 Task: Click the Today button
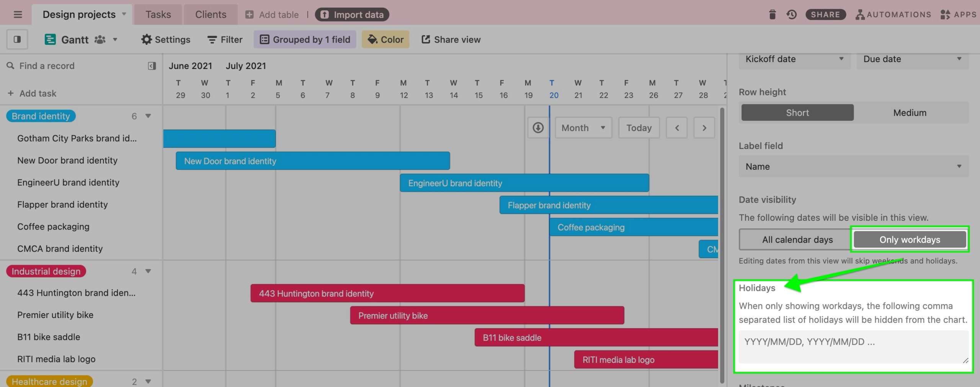[639, 128]
